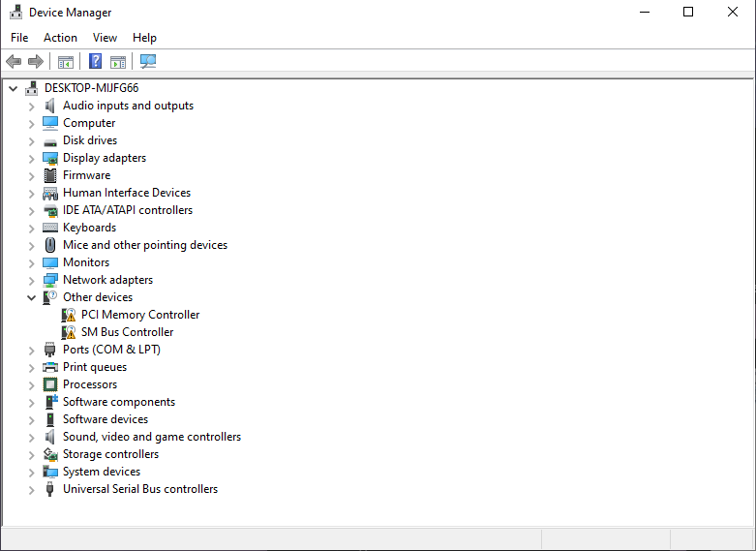Click the Universal Serial Bus controllers icon

pos(49,489)
